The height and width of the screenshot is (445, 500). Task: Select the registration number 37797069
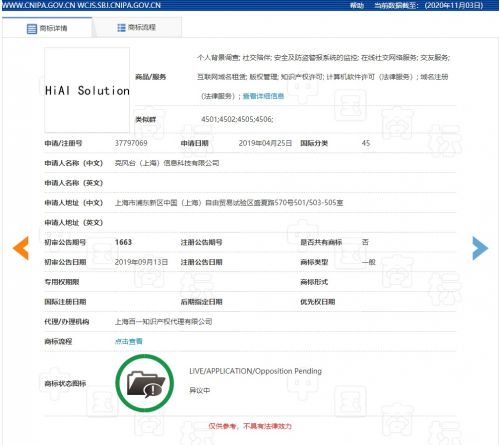coord(131,143)
